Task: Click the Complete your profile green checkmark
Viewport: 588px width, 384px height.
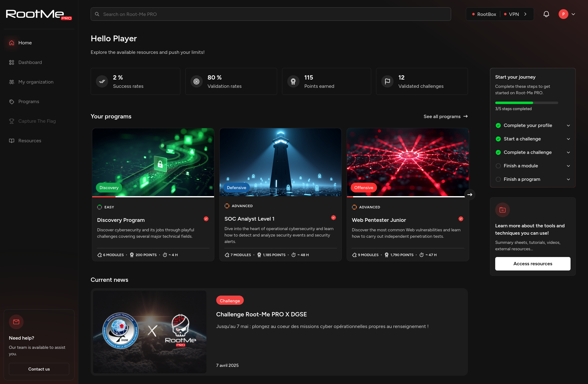Action: coord(498,125)
